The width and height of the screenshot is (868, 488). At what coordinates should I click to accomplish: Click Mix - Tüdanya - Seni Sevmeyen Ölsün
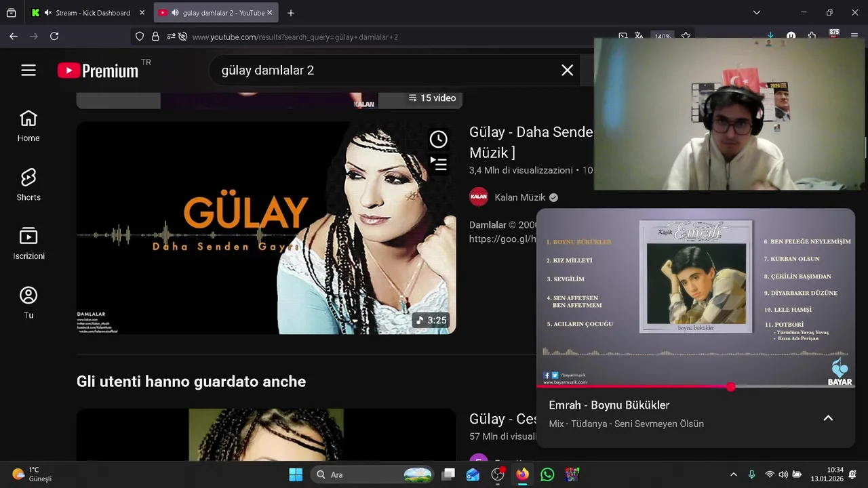point(627,424)
